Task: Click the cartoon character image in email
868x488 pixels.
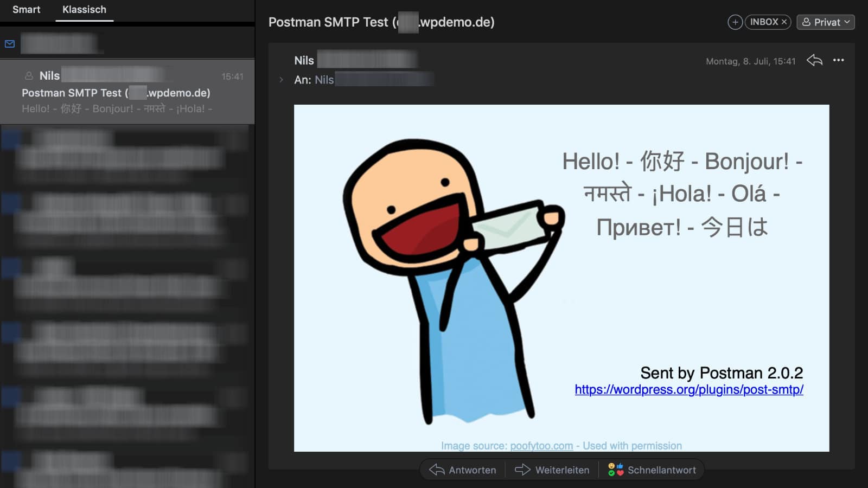Action: pos(453,282)
